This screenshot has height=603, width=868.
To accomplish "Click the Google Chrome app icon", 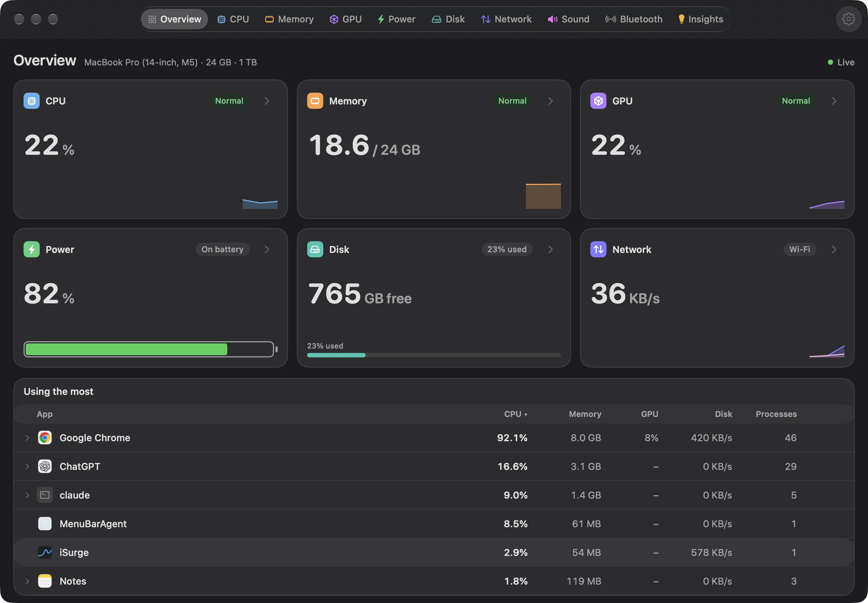I will 45,438.
